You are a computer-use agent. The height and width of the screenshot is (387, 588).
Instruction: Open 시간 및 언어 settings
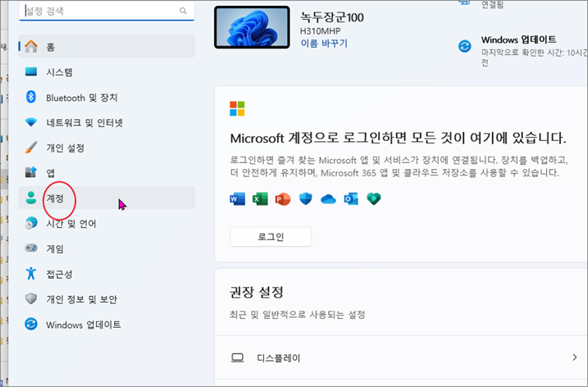pyautogui.click(x=107, y=223)
